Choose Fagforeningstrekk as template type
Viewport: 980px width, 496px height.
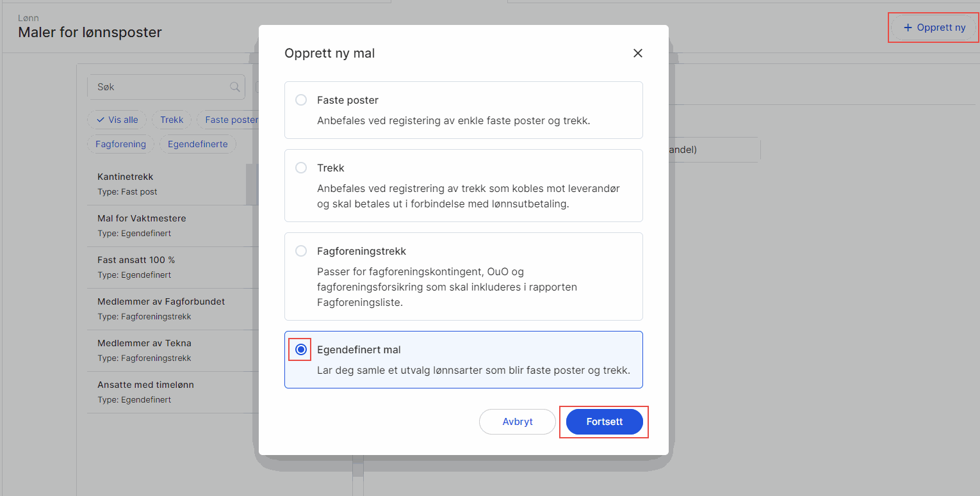point(301,251)
